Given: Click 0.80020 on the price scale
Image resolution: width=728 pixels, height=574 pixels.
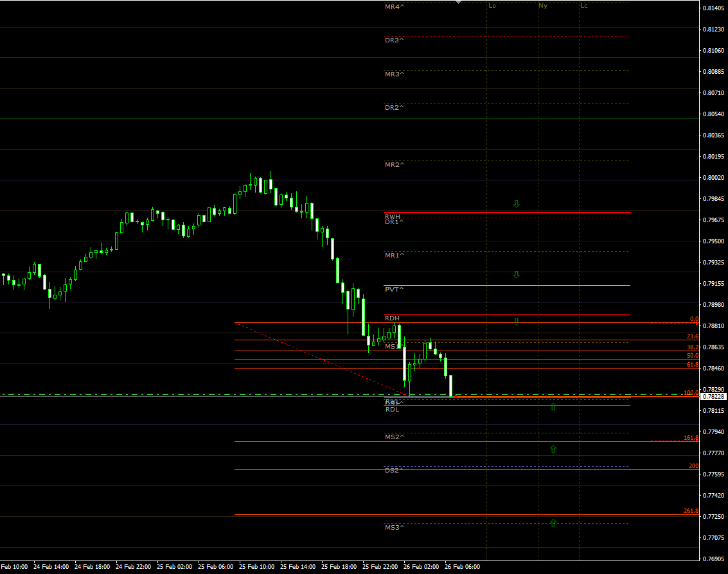Looking at the screenshot, I should point(713,177).
